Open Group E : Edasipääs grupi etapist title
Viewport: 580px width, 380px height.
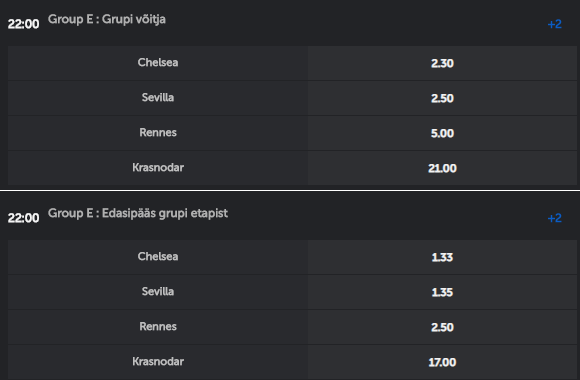coord(138,213)
